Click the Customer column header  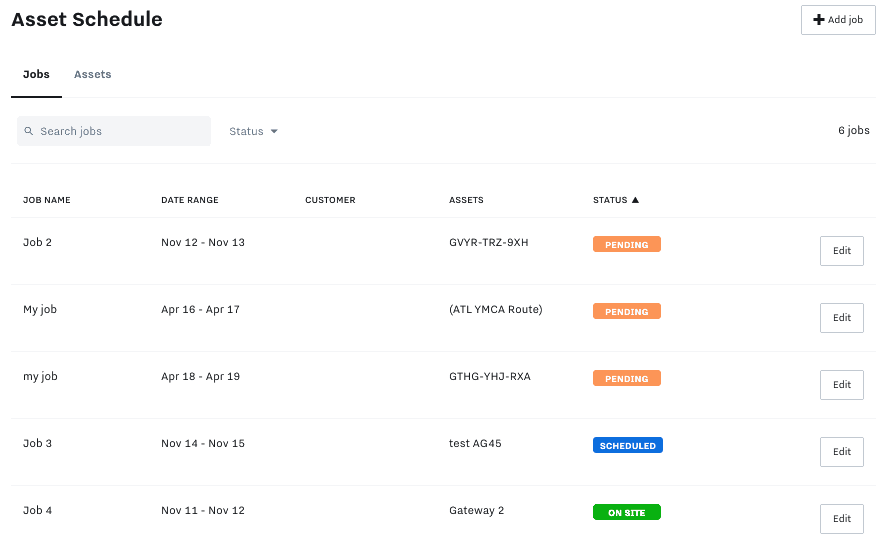click(x=330, y=200)
